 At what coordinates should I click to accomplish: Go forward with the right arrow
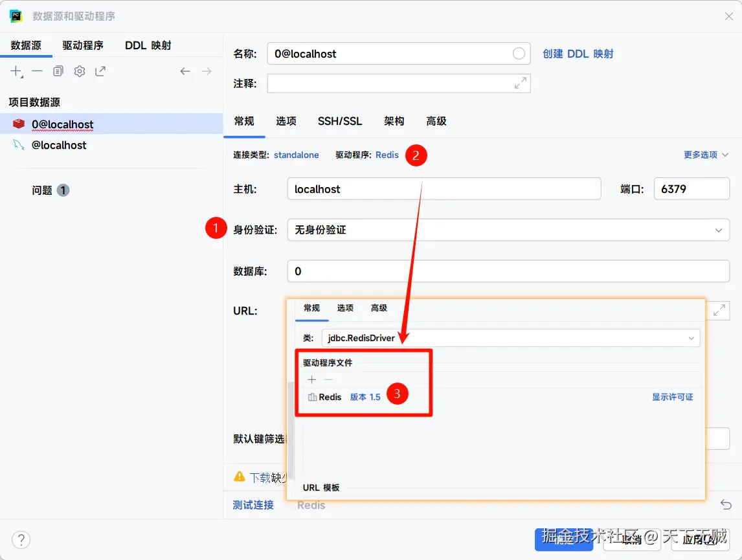coord(207,71)
